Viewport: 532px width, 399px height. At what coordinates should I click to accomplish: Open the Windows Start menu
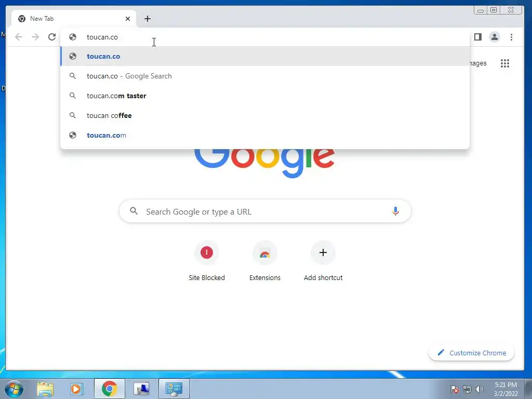(14, 389)
